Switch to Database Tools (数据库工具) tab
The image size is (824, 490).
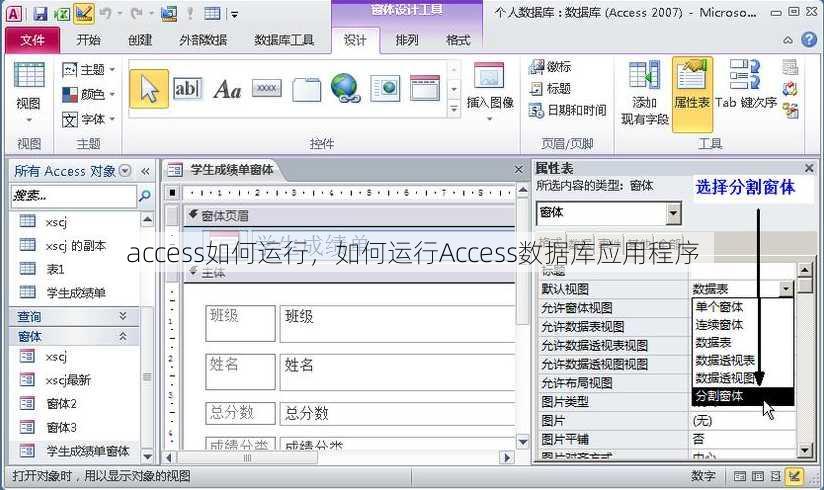coord(284,40)
